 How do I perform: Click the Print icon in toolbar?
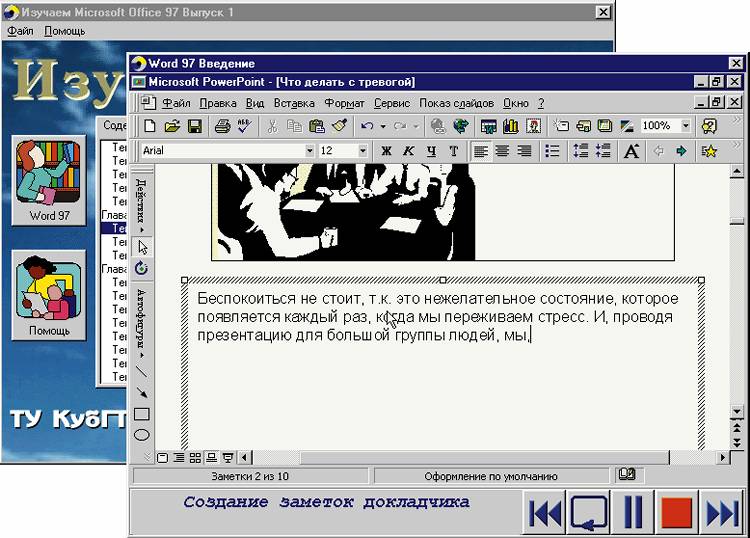[x=222, y=126]
